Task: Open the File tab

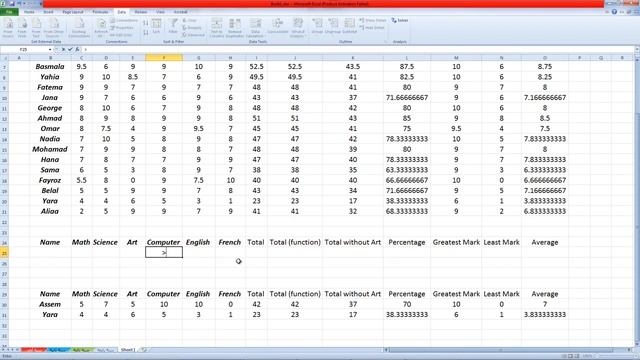Action: [x=9, y=12]
